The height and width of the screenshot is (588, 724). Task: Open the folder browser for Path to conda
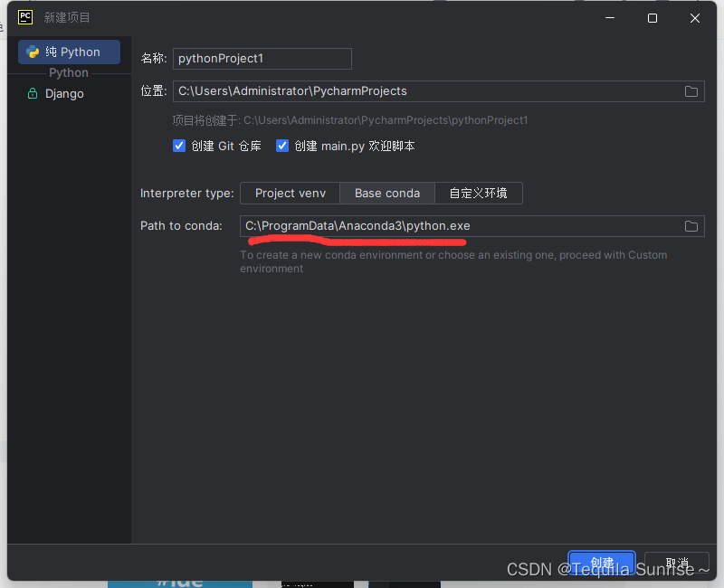point(691,225)
